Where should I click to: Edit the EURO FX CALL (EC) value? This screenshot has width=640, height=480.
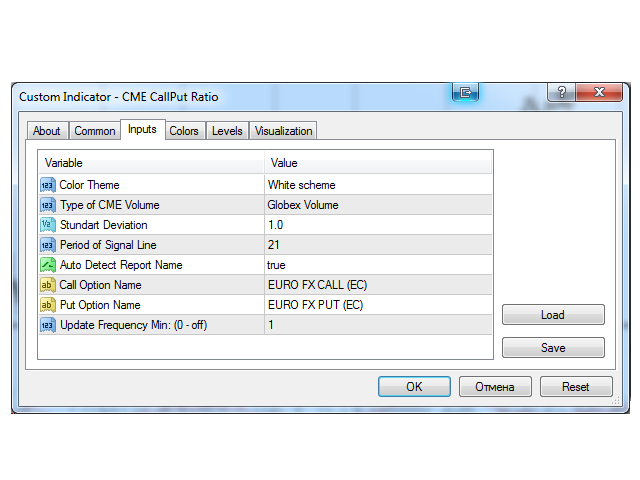[378, 285]
